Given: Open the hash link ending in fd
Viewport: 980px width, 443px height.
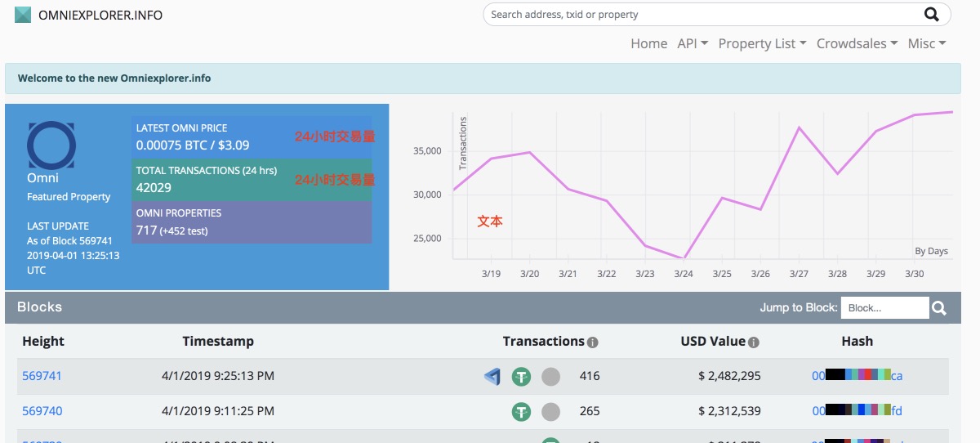Looking at the screenshot, I should tap(857, 410).
